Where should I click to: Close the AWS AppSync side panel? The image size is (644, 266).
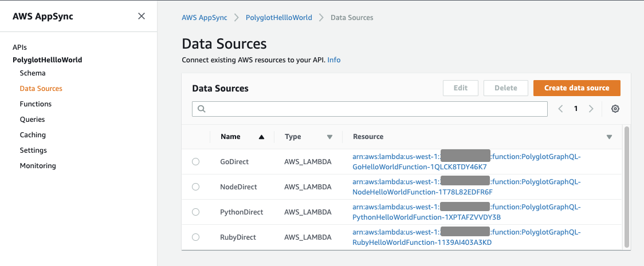coord(142,16)
